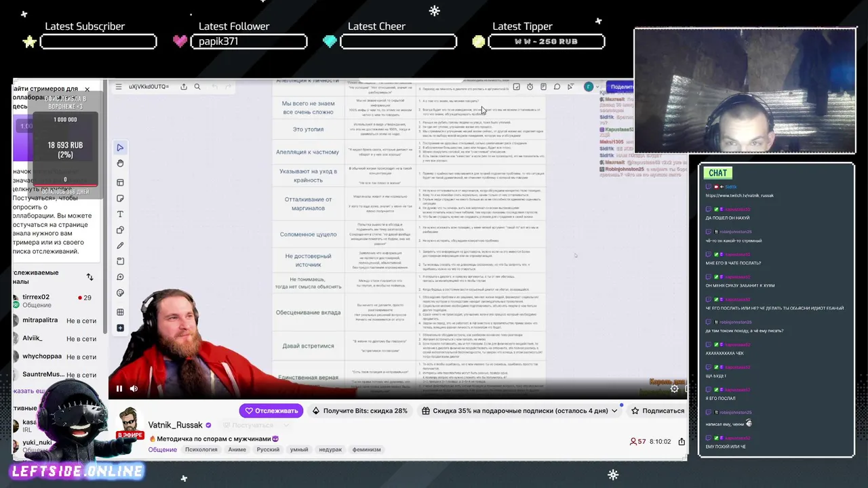Pause the stream video
Image resolution: width=868 pixels, height=488 pixels.
119,388
